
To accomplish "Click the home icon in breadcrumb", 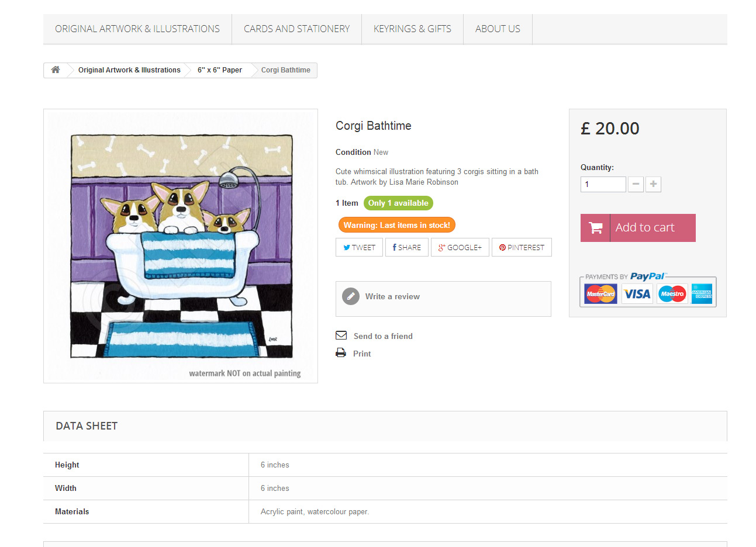I will [x=56, y=70].
